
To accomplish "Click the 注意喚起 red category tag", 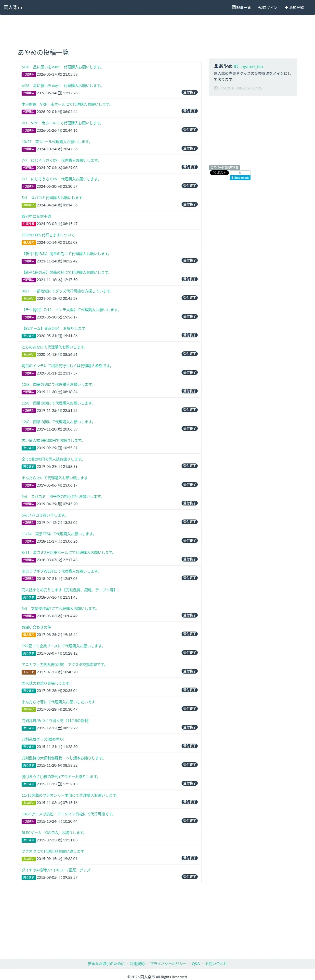I will (x=28, y=224).
